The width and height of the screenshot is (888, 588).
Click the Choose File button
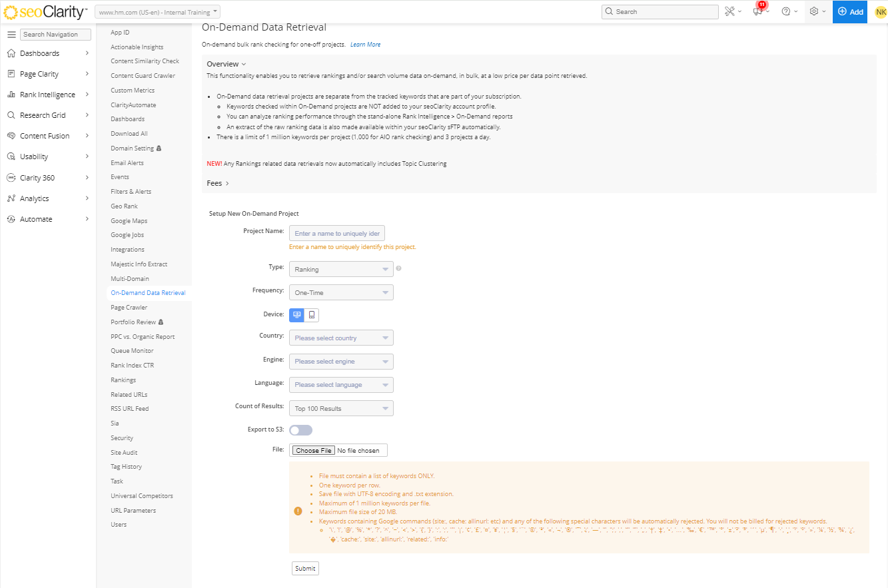point(313,451)
